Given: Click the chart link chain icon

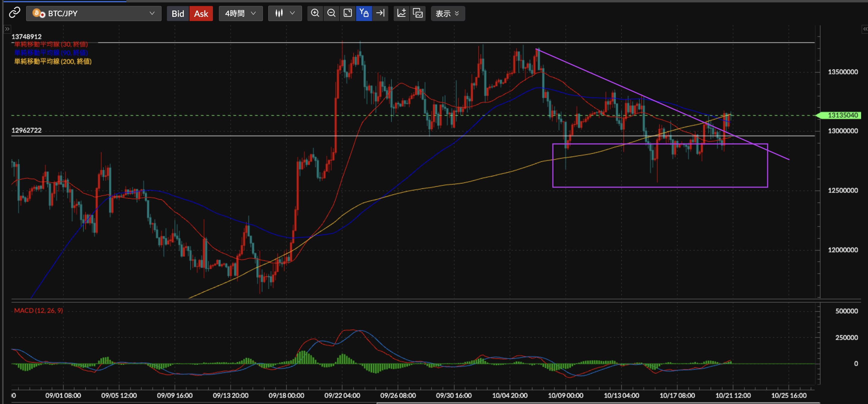Looking at the screenshot, I should 14,13.
